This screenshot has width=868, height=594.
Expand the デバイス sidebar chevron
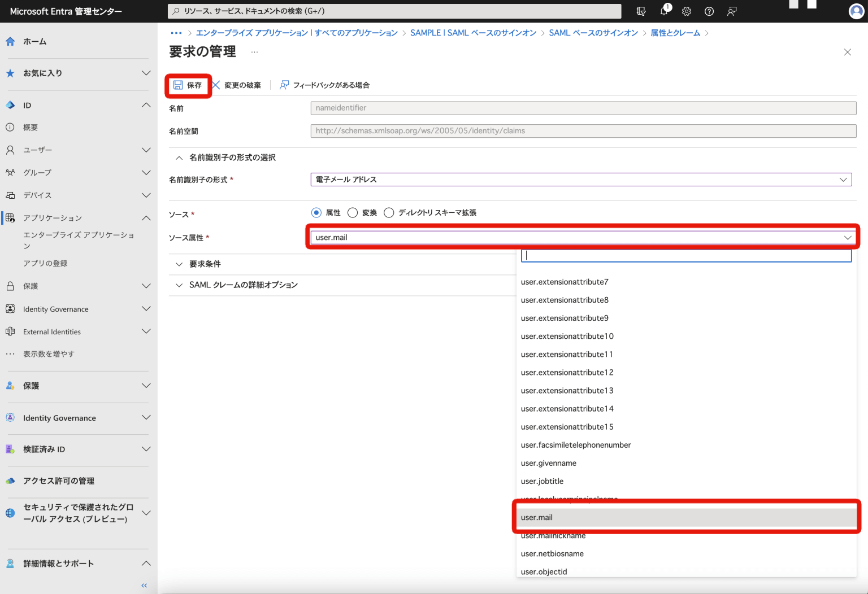[146, 195]
